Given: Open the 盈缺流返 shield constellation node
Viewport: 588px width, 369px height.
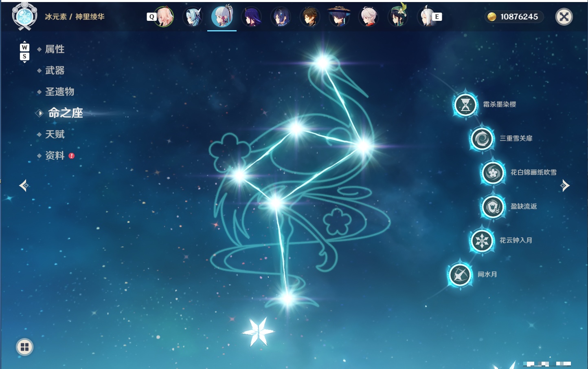Looking at the screenshot, I should click(x=493, y=207).
